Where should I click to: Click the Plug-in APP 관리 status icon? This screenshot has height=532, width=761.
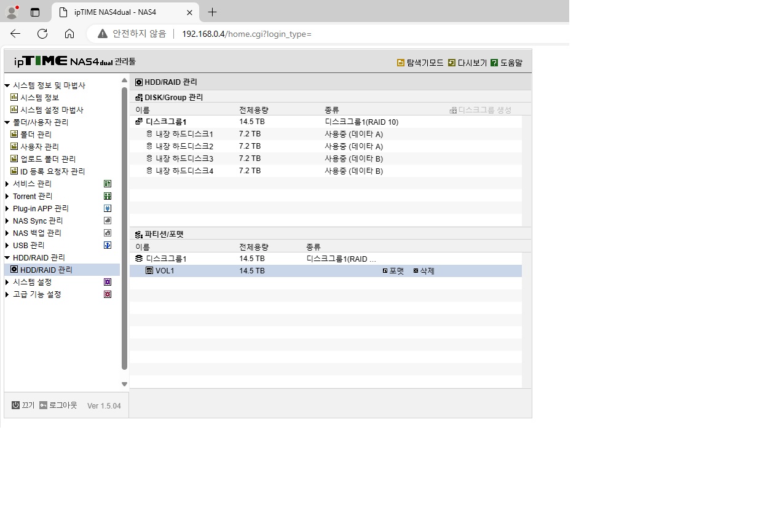pos(108,208)
